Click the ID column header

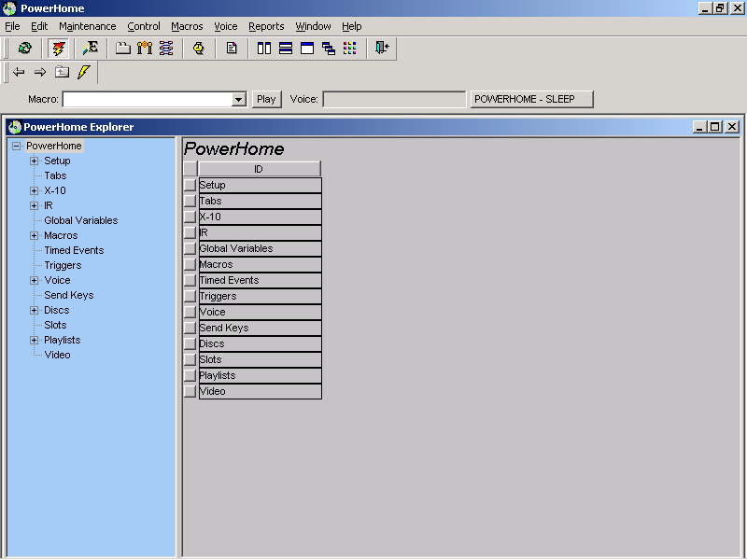(x=260, y=169)
